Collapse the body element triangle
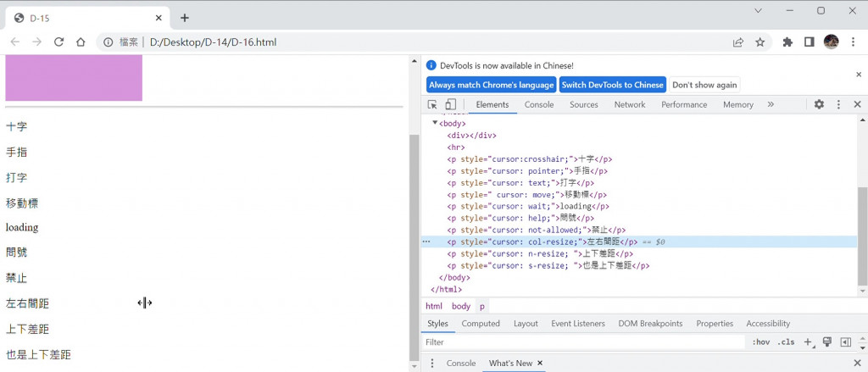868x372 pixels. pyautogui.click(x=435, y=123)
